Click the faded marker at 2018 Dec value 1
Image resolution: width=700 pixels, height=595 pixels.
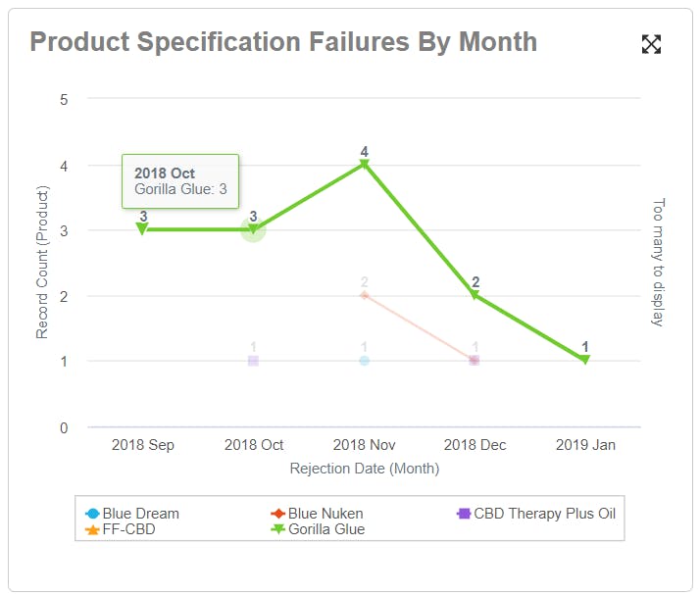(x=475, y=361)
